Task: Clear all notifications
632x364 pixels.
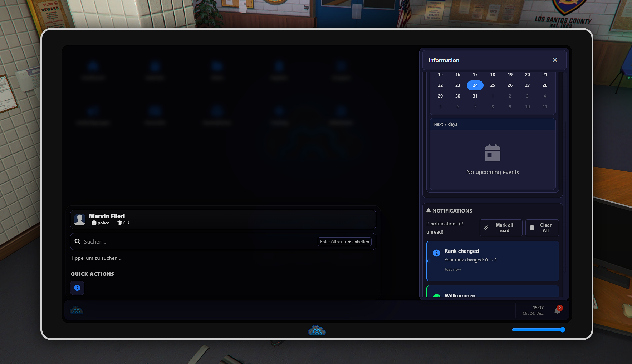Action: pyautogui.click(x=542, y=228)
